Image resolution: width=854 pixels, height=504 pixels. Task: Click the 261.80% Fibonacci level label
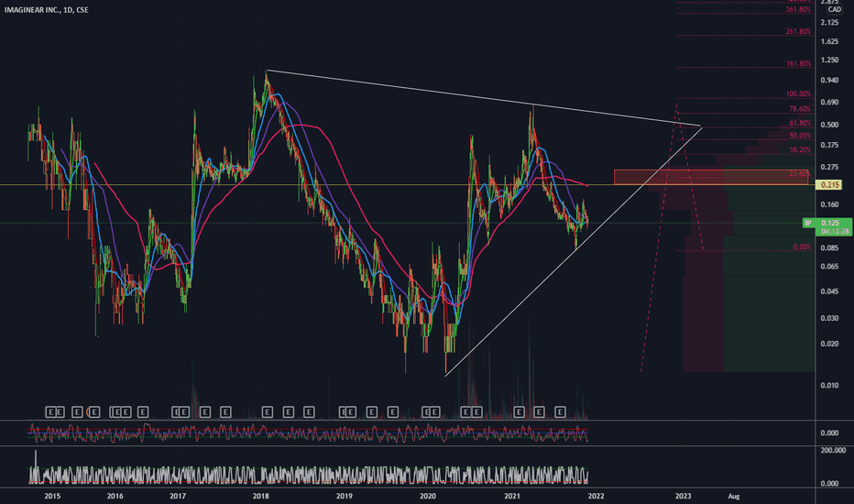(x=798, y=31)
